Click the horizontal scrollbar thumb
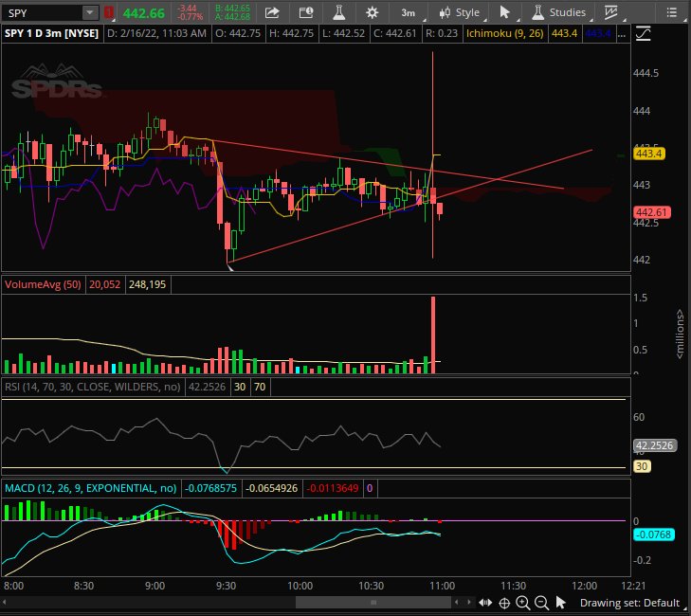The image size is (691, 616). pos(373,603)
